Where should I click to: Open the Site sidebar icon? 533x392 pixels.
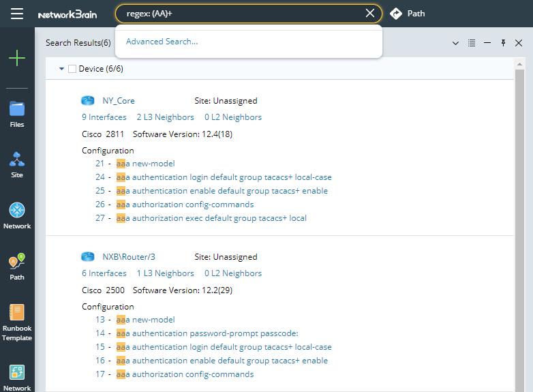pyautogui.click(x=17, y=164)
